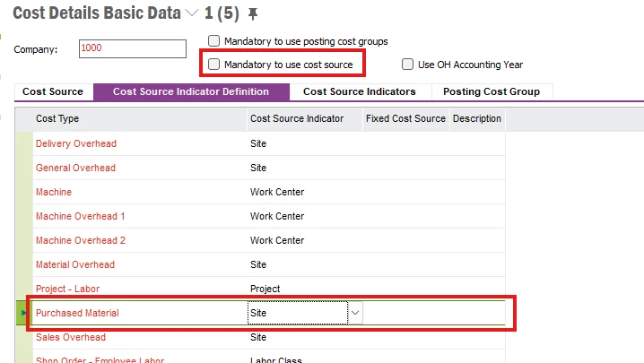This screenshot has height=363, width=644.
Task: Expand the Cost Details Basic Data chevron
Action: pyautogui.click(x=192, y=13)
